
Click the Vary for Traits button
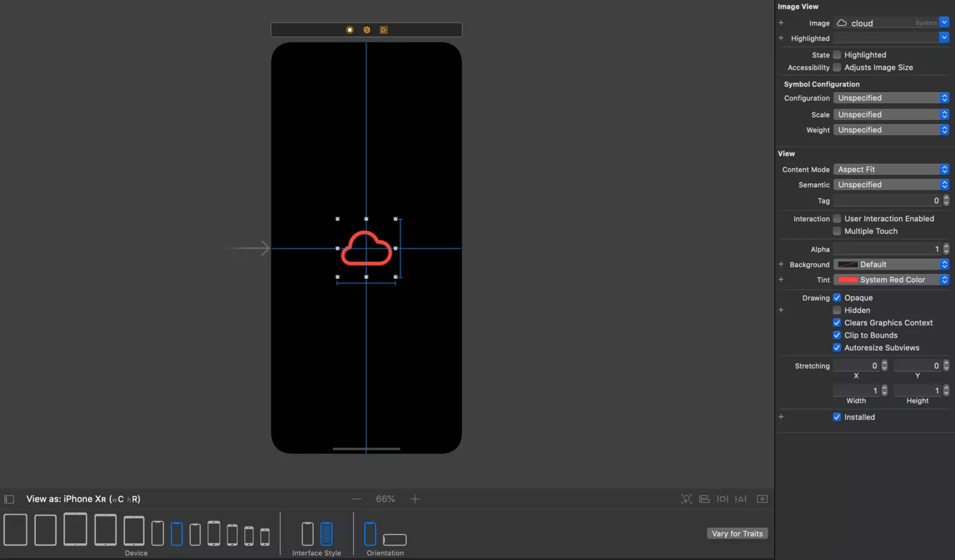pyautogui.click(x=737, y=534)
